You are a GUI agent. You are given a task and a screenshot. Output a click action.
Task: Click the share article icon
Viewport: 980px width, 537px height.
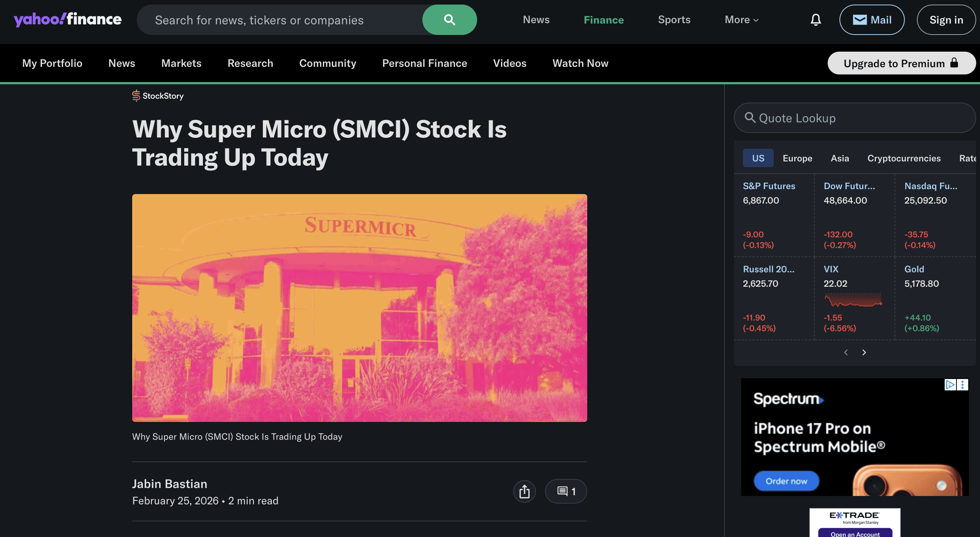point(524,491)
